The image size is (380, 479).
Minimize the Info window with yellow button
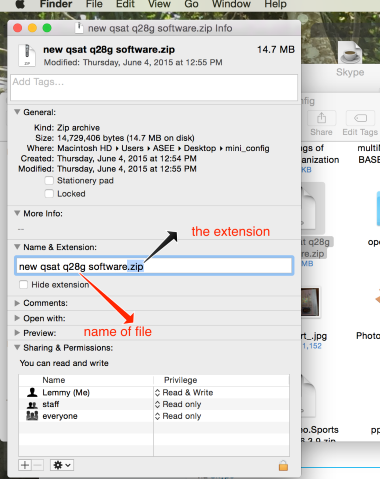pos(32,28)
